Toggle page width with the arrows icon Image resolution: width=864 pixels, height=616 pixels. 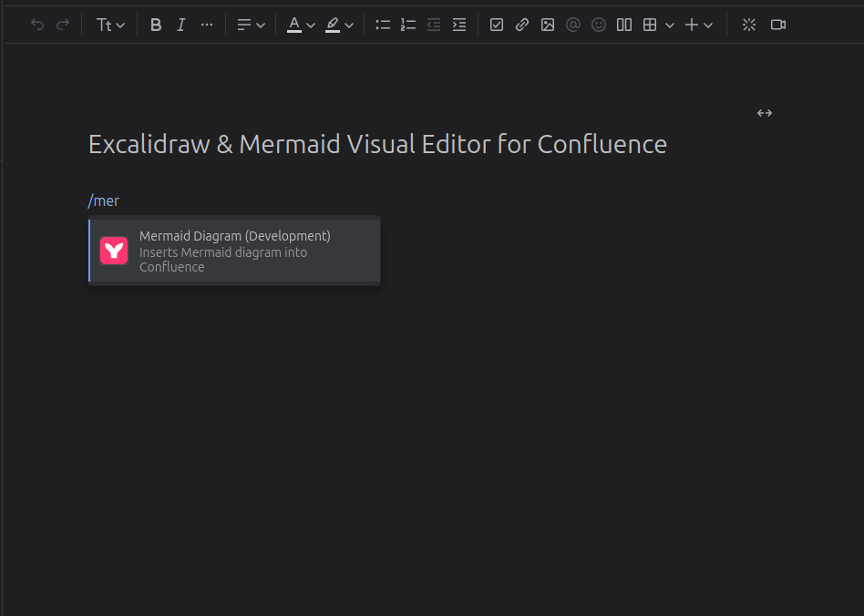coord(765,113)
